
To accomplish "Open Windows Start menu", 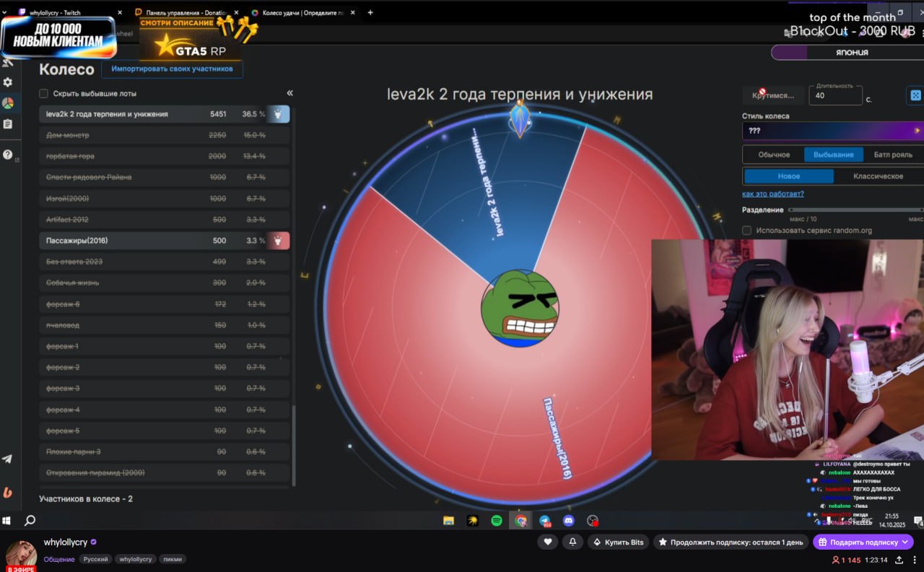I will point(8,520).
